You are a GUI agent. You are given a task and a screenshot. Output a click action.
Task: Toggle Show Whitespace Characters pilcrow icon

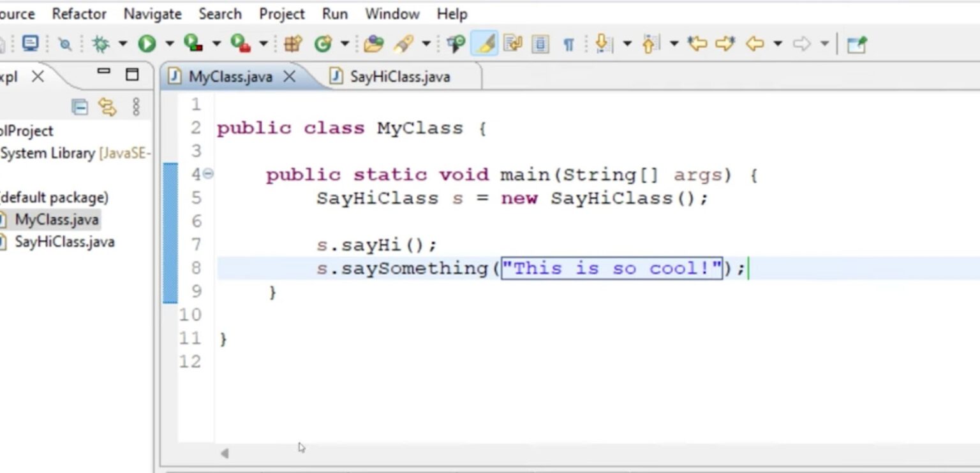point(568,43)
